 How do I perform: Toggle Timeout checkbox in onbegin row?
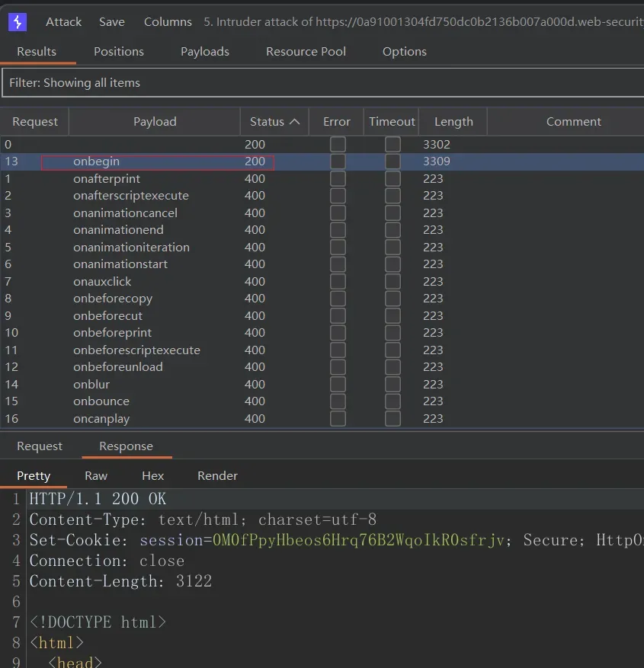pos(392,161)
